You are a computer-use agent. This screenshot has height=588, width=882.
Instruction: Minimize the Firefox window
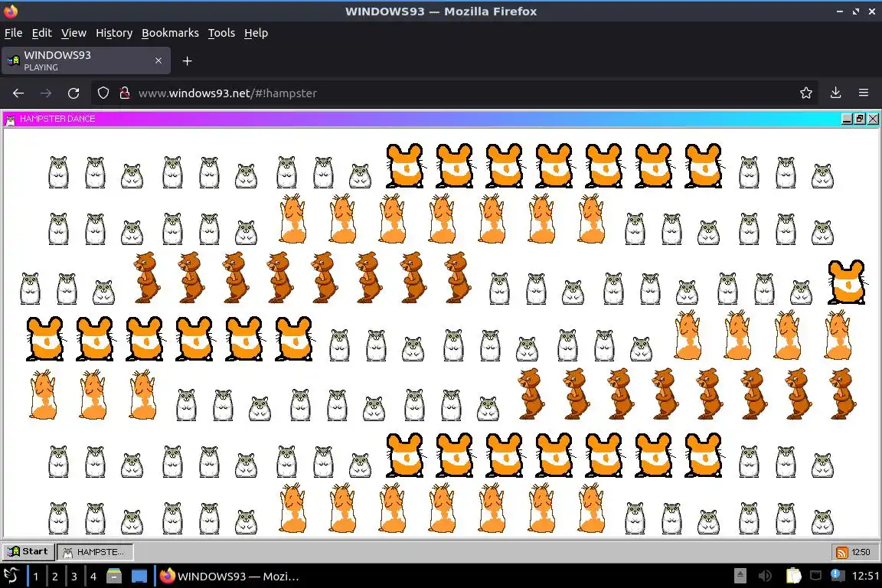click(840, 11)
